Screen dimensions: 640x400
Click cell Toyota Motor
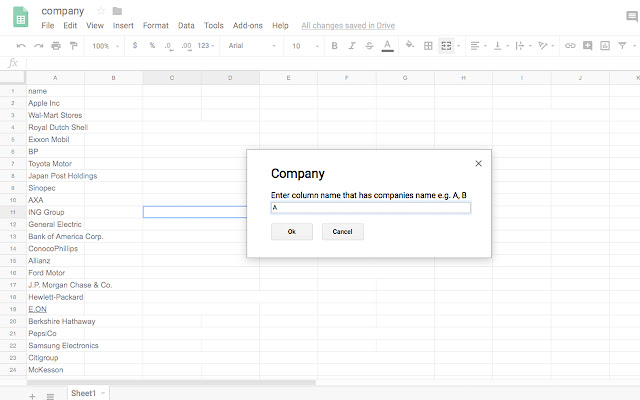[x=55, y=164]
